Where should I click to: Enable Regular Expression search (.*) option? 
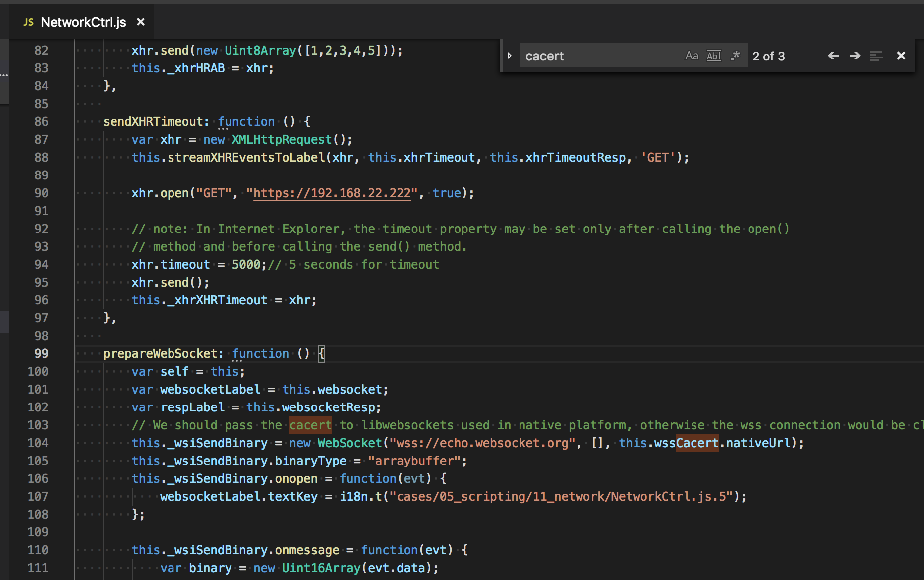click(735, 56)
